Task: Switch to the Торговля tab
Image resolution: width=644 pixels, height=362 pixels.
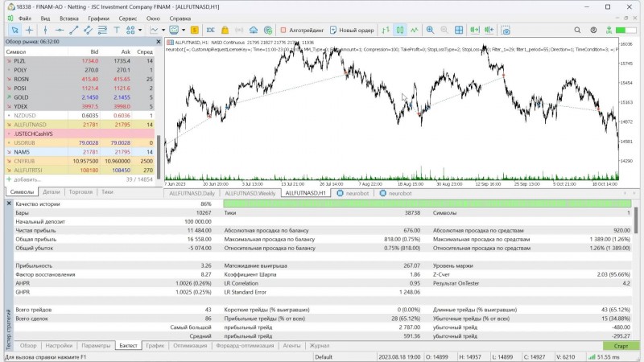Action: [x=80, y=191]
